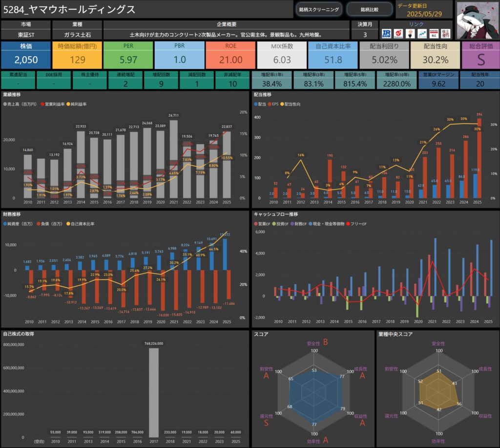Click the 銘柄スクリーニング button

click(319, 10)
